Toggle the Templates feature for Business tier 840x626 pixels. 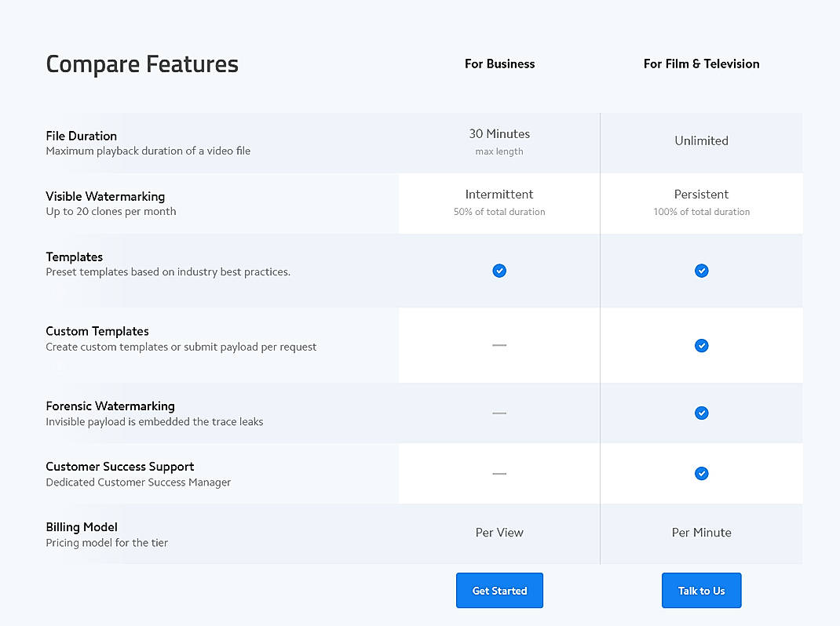pos(499,271)
